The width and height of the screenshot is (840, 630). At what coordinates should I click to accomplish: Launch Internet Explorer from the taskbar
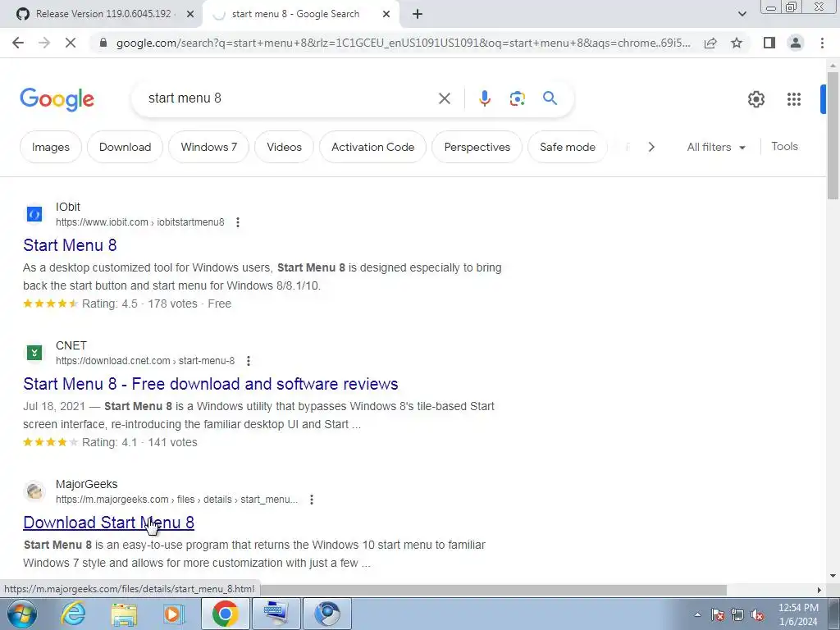coord(73,614)
